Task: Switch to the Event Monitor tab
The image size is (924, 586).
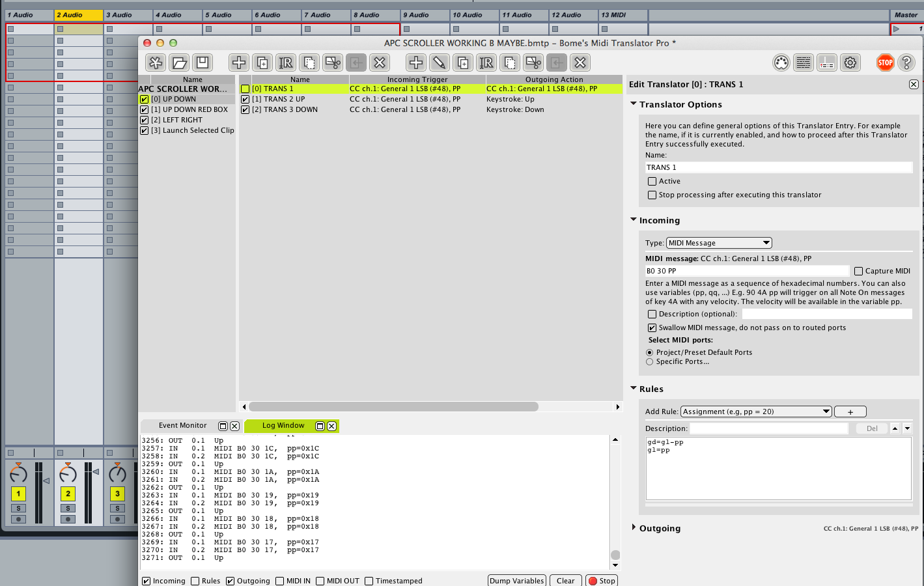Action: [182, 426]
